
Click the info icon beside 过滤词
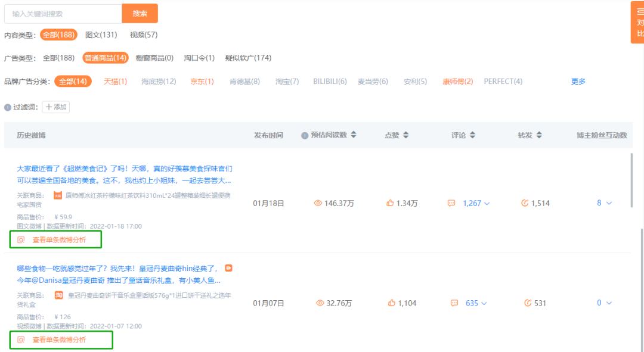point(8,108)
